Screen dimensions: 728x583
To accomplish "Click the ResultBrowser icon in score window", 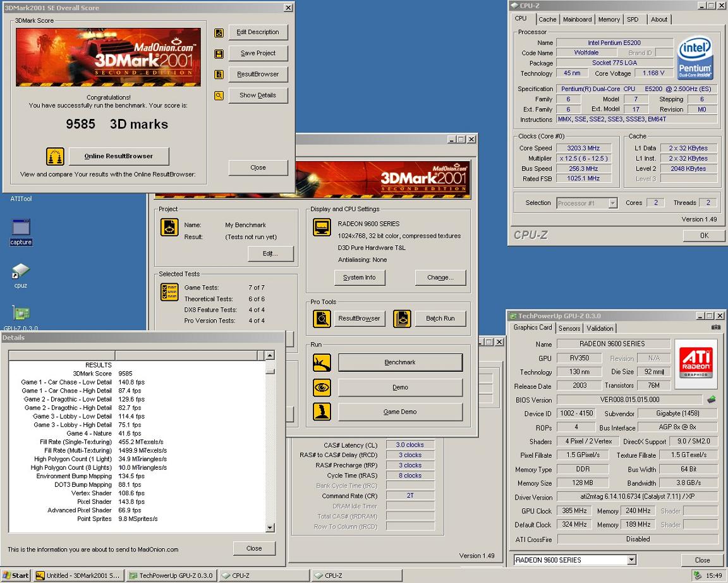I will click(x=219, y=75).
